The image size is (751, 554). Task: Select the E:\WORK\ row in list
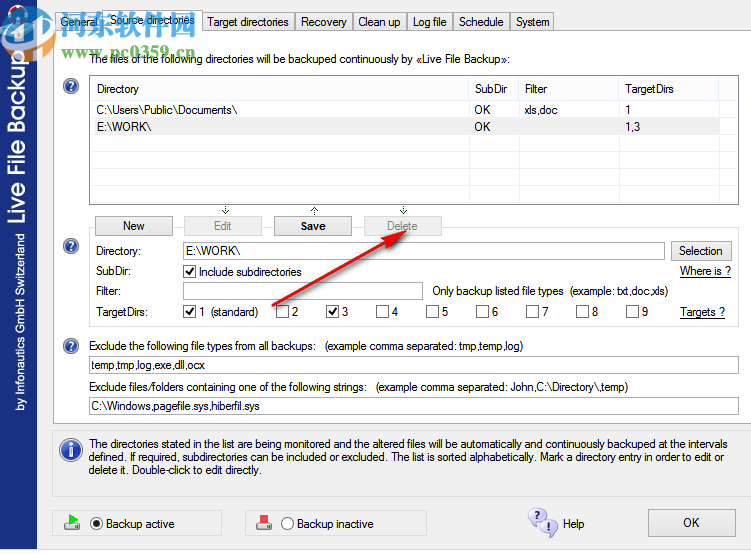coord(405,126)
